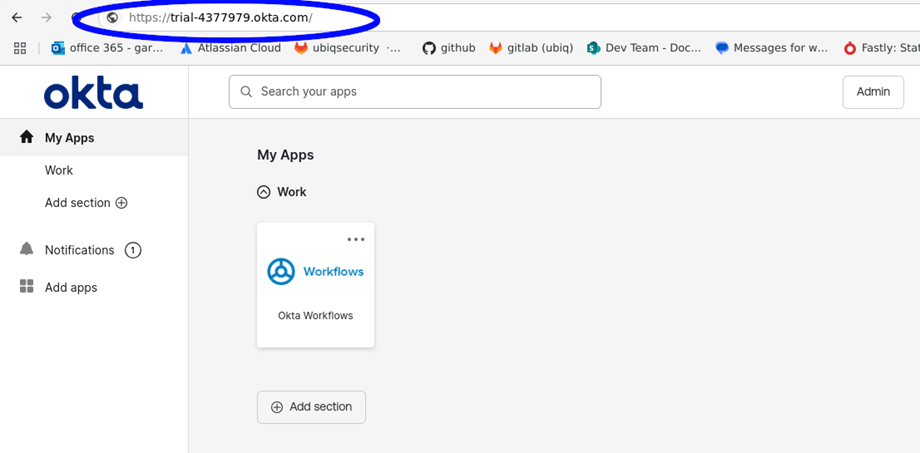The height and width of the screenshot is (453, 920).
Task: Open the github bookmark
Action: 449,48
